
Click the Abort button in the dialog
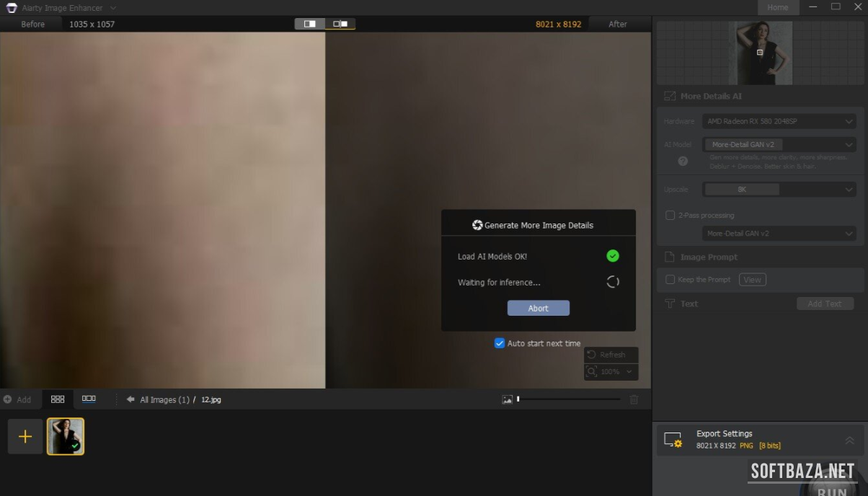click(538, 309)
